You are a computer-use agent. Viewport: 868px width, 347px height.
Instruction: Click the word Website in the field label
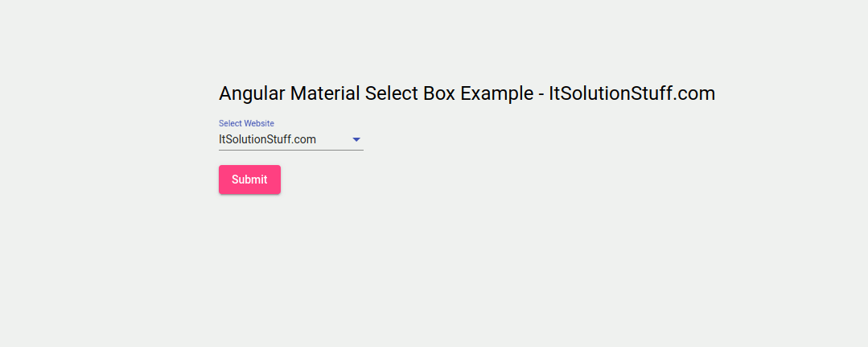tap(259, 123)
